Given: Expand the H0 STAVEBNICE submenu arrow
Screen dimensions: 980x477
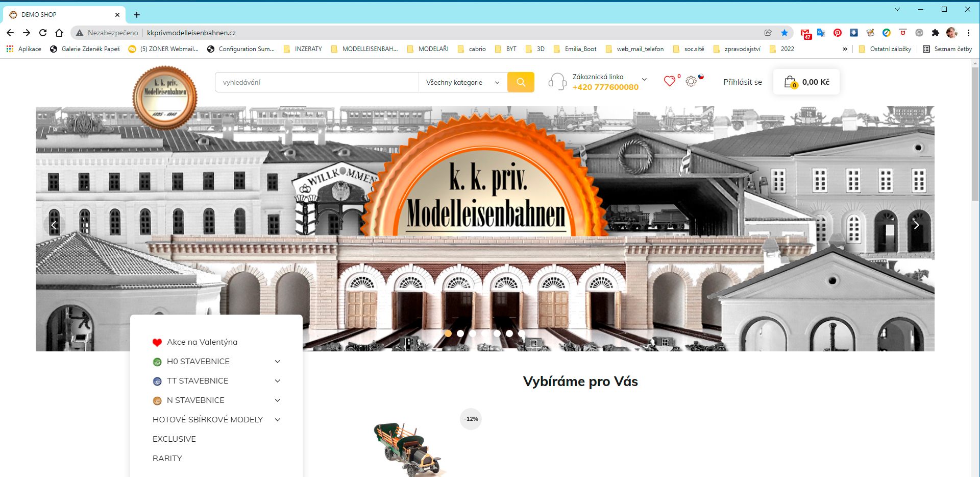Looking at the screenshot, I should click(x=278, y=362).
